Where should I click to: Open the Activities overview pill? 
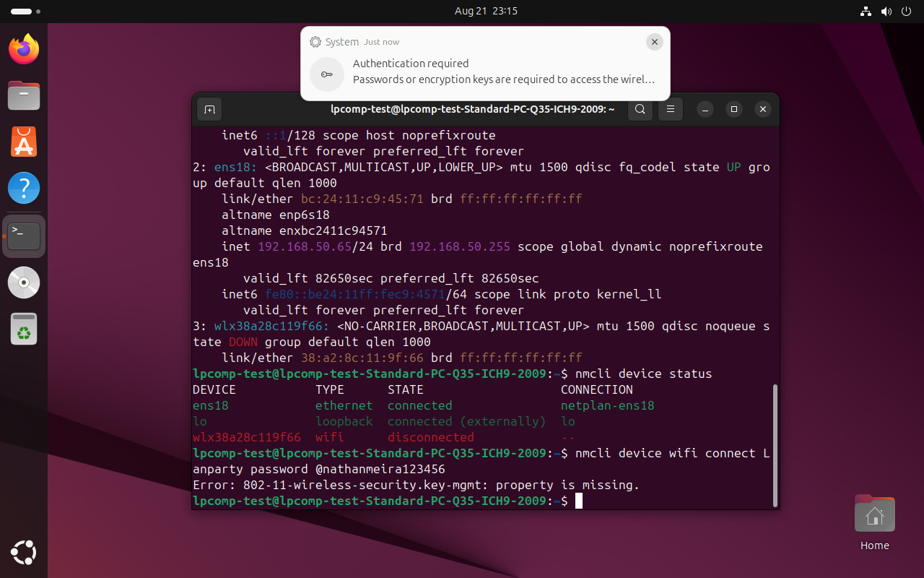coord(25,11)
